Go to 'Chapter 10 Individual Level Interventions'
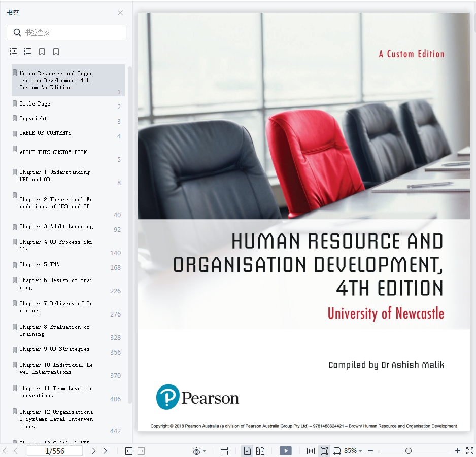This screenshot has width=476, height=457. point(68,368)
